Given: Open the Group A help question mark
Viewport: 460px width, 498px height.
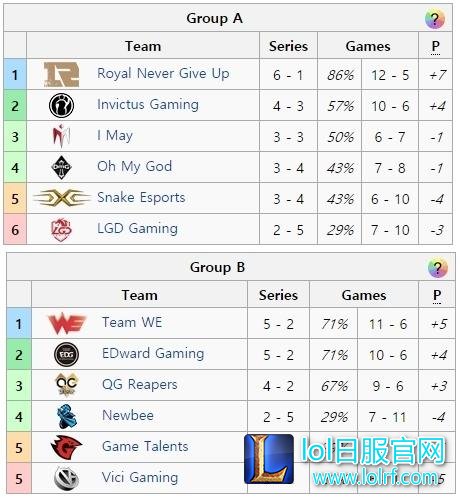Looking at the screenshot, I should tap(435, 19).
